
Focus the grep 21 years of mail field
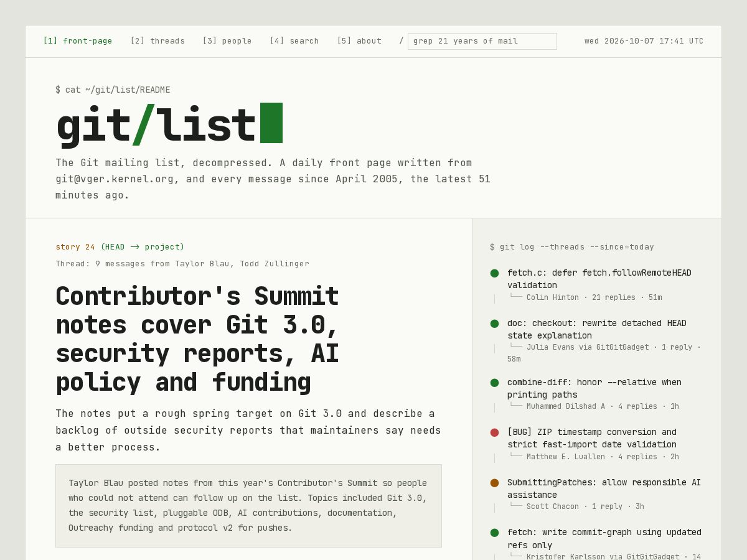coord(482,41)
